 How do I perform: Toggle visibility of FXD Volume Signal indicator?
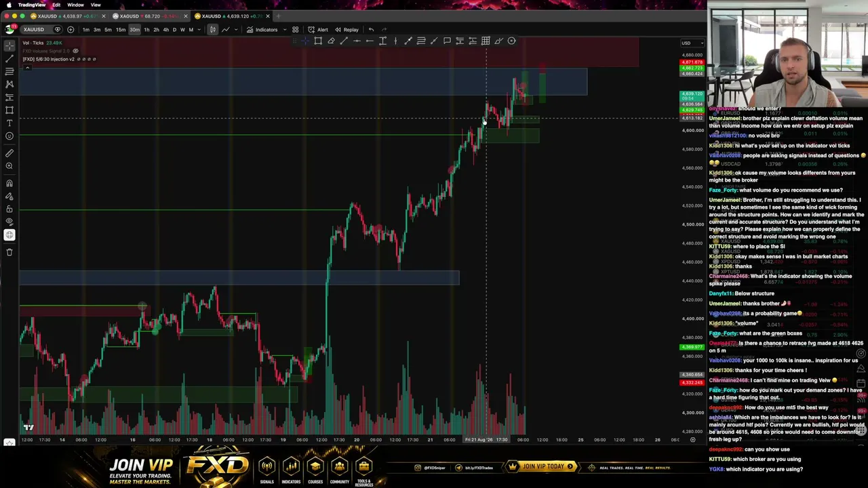click(x=75, y=51)
